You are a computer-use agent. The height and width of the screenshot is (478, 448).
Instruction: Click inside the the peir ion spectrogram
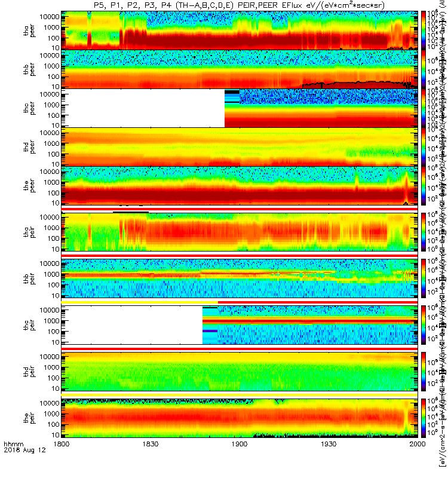click(x=240, y=418)
